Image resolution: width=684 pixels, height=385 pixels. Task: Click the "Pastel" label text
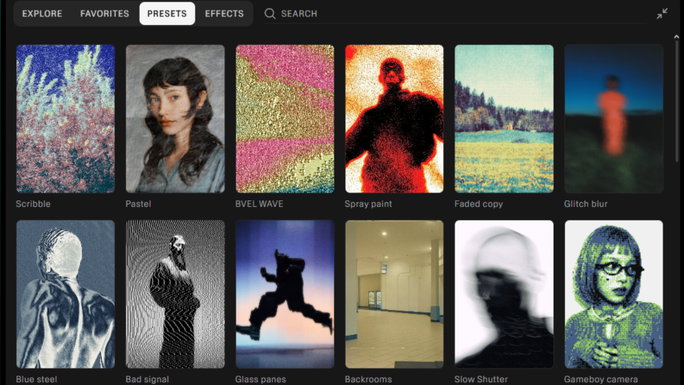[x=138, y=204]
